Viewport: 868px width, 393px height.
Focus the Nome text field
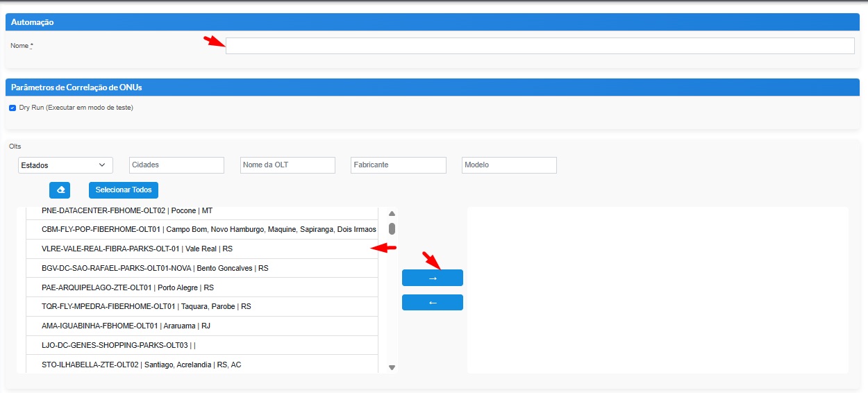540,46
